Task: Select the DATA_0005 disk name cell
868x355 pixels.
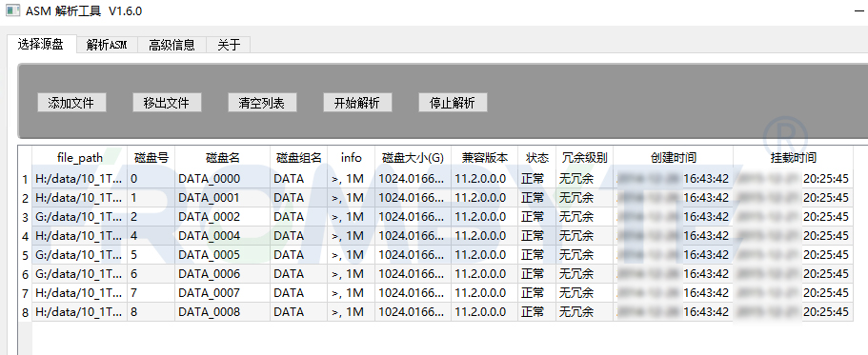Action: tap(223, 255)
